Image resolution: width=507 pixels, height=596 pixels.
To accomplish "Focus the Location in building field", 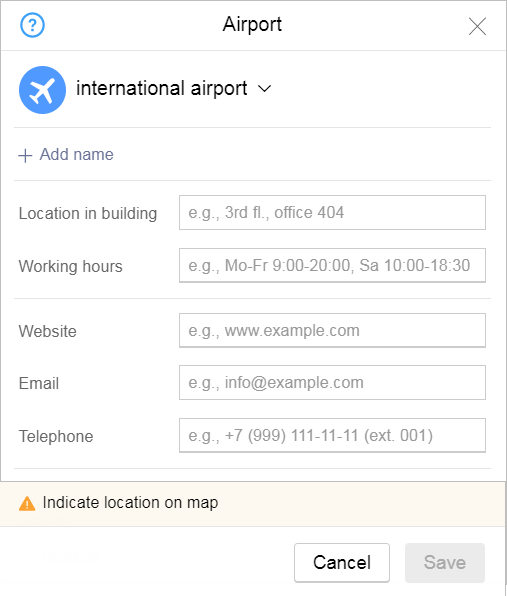I will (x=332, y=212).
